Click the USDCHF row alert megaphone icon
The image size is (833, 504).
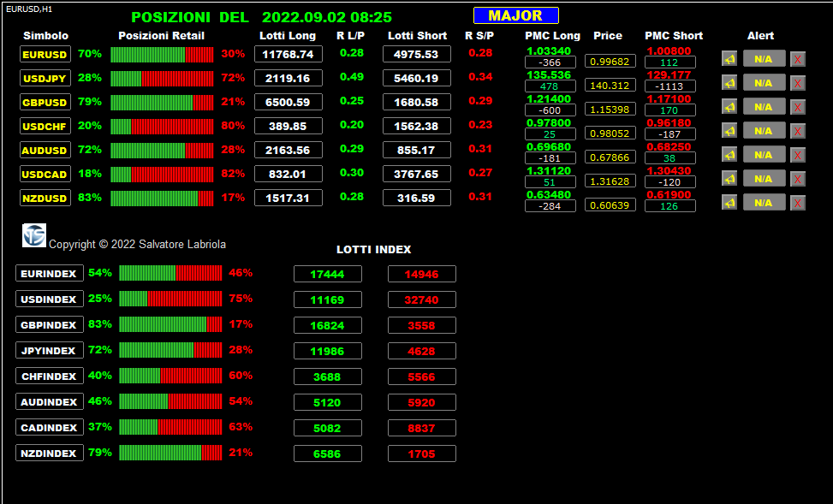coord(729,131)
